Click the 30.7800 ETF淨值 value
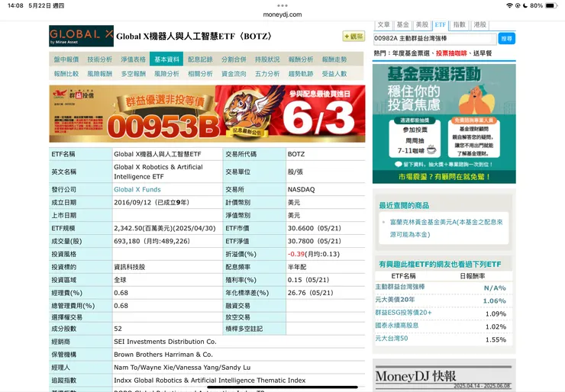The image size is (565, 392). coord(315,241)
